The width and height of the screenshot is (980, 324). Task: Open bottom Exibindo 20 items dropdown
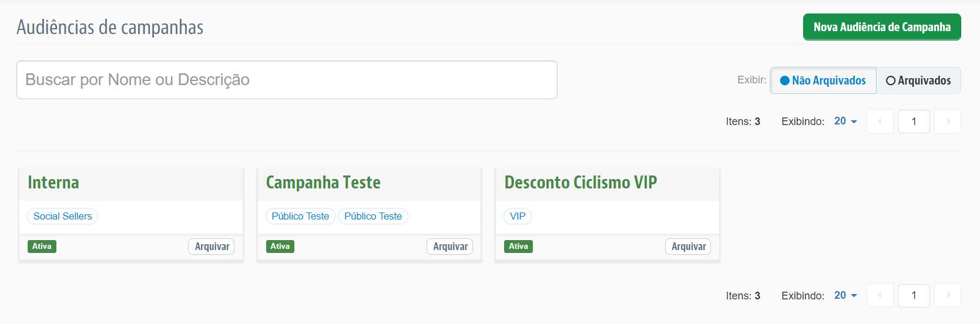click(x=845, y=295)
